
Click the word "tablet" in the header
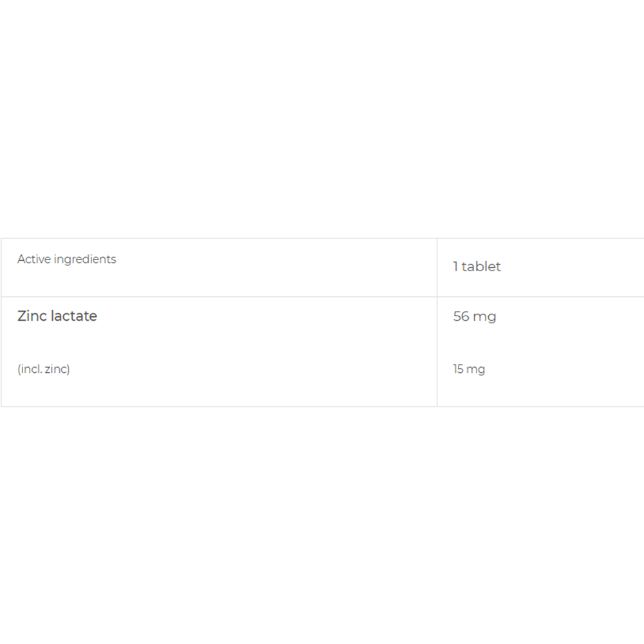481,267
